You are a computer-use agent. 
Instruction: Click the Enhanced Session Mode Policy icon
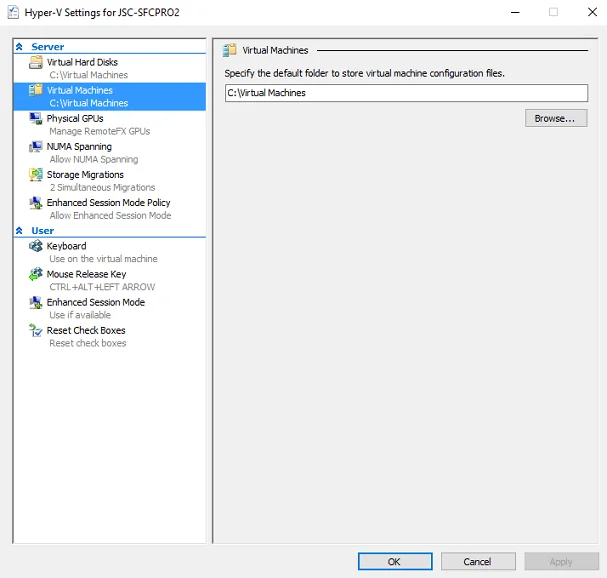tap(36, 203)
